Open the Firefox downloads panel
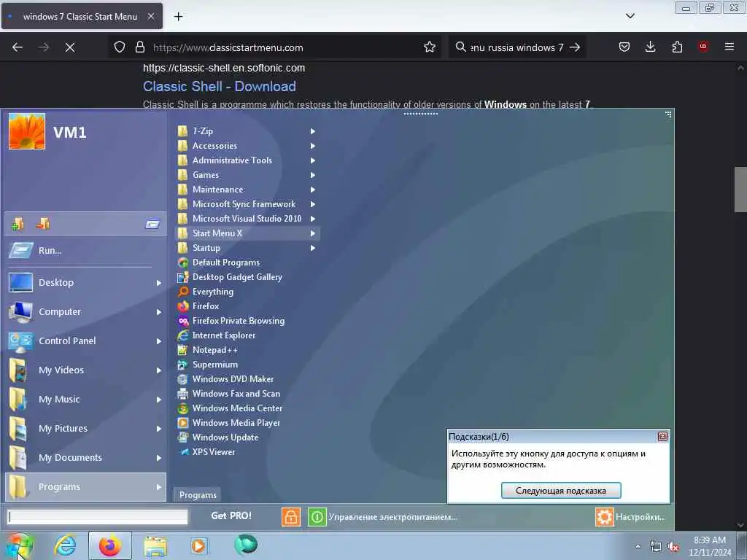This screenshot has width=747, height=560. click(x=650, y=47)
